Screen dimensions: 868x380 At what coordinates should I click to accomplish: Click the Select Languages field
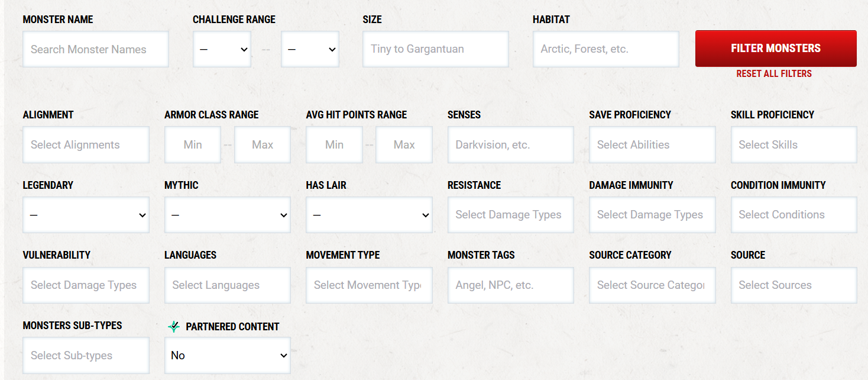point(228,285)
